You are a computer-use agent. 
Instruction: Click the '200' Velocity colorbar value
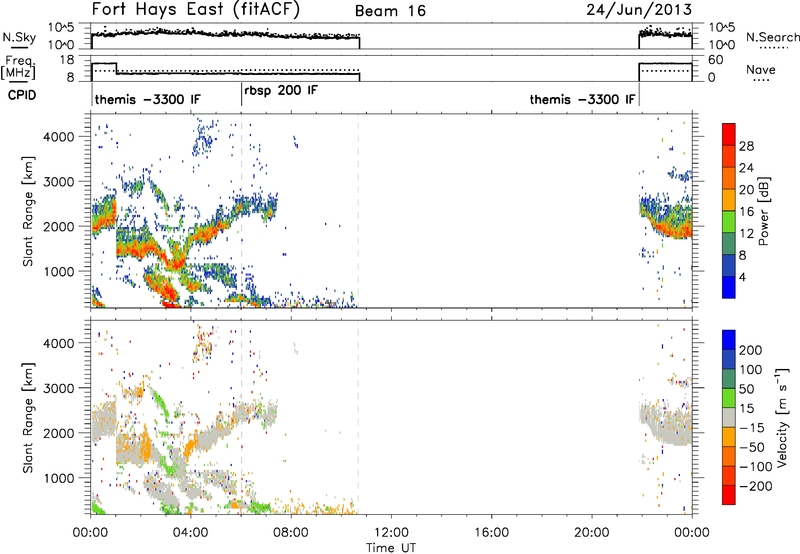(751, 350)
